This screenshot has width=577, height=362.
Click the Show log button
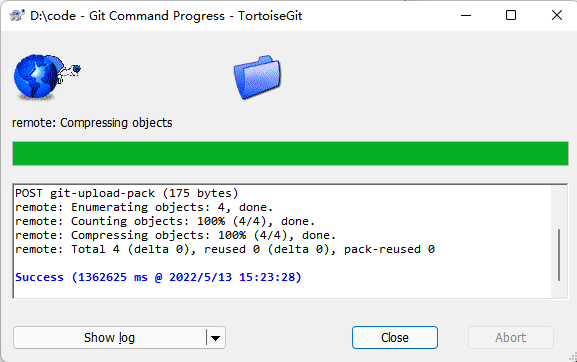pyautogui.click(x=109, y=338)
